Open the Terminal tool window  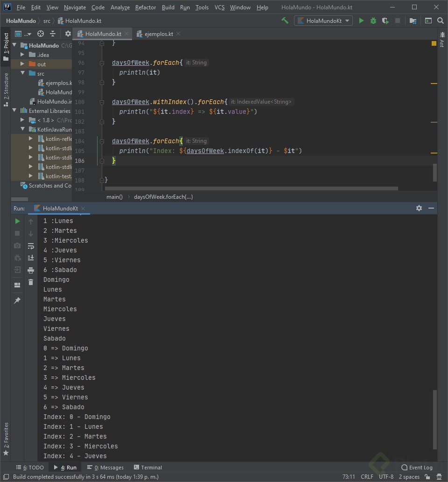[148, 467]
